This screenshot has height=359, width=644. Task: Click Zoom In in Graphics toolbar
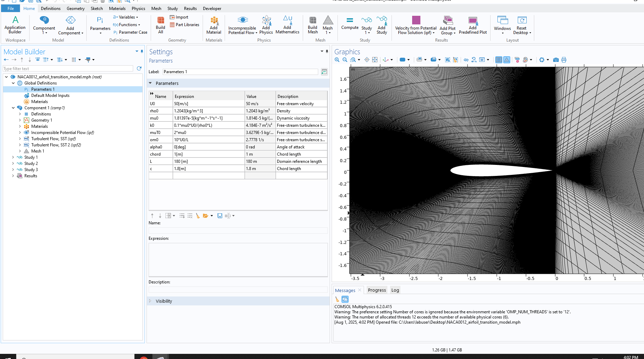click(x=337, y=60)
